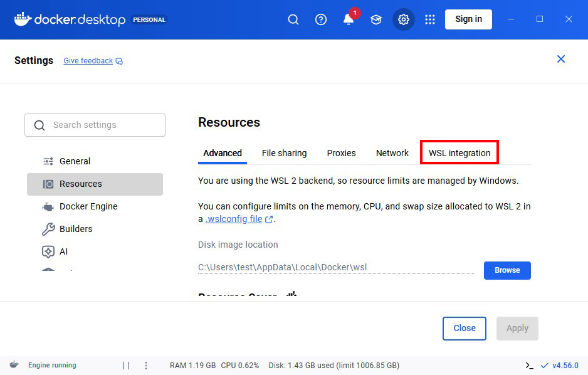Click the Docker whale logo in the header
588x375 pixels.
21,19
